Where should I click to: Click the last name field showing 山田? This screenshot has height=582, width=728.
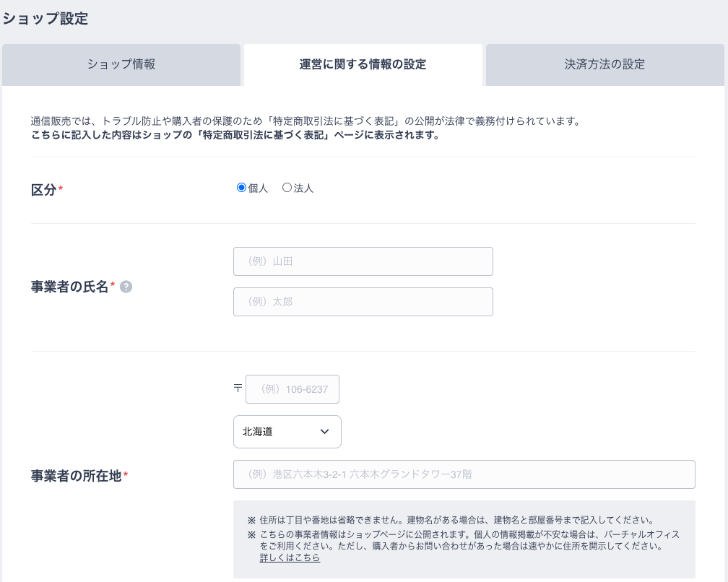[363, 261]
